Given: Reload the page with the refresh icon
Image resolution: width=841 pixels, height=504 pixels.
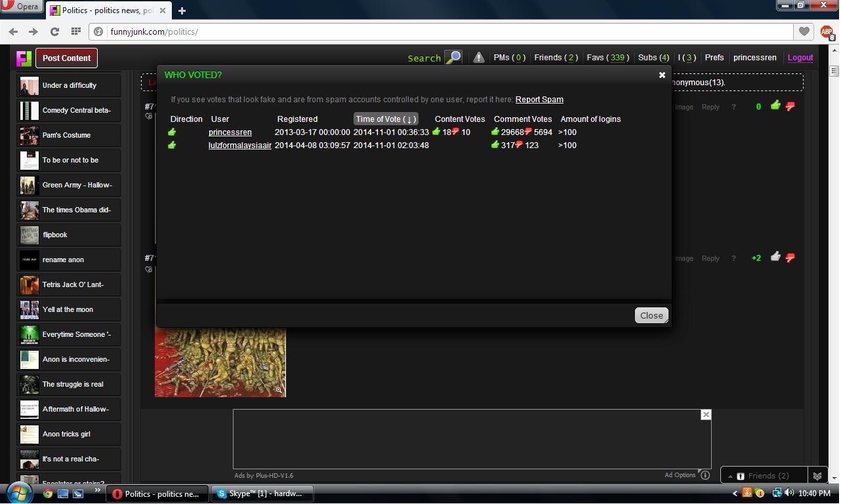Looking at the screenshot, I should [54, 31].
